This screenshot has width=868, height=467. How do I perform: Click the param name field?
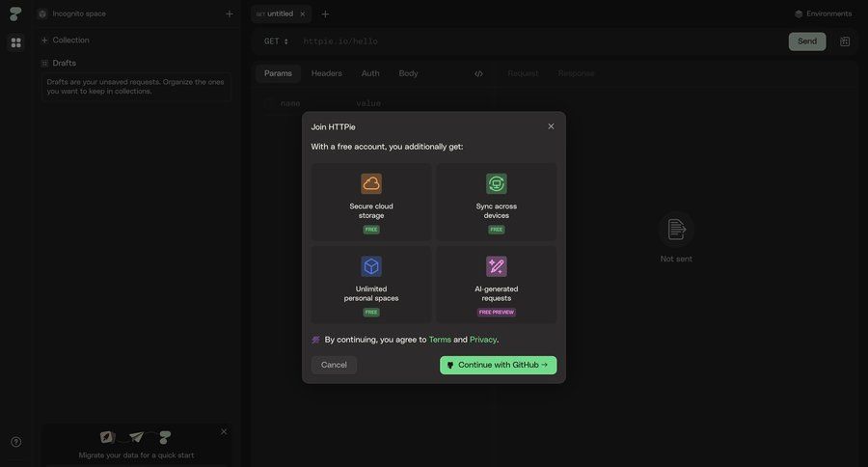[290, 103]
